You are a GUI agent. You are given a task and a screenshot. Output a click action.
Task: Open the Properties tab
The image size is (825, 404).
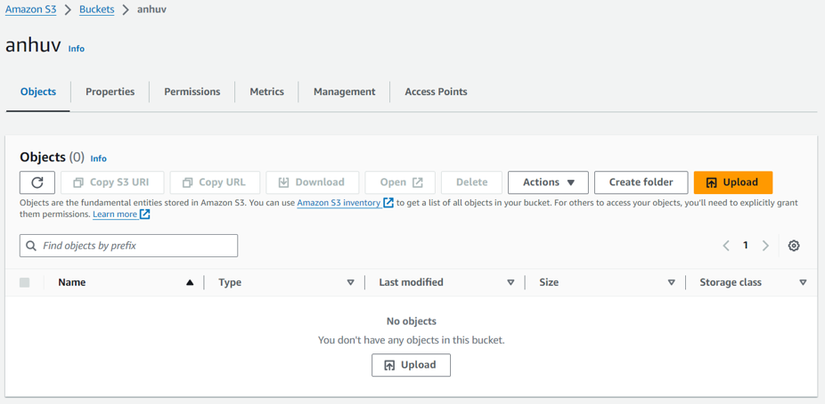coord(110,92)
